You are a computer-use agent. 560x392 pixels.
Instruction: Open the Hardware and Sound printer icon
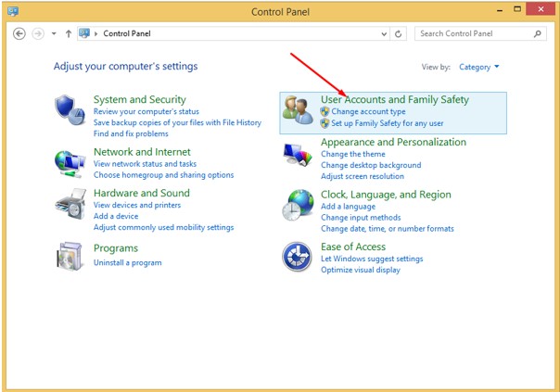point(70,204)
